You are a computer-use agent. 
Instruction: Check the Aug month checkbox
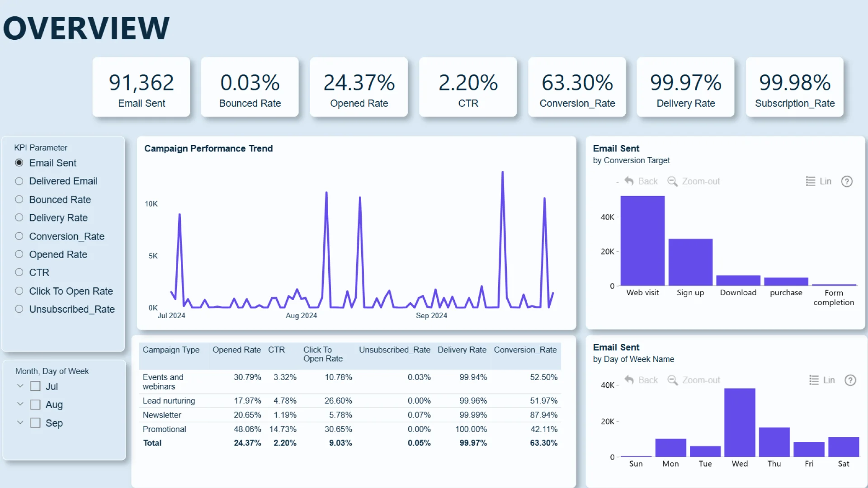(35, 404)
